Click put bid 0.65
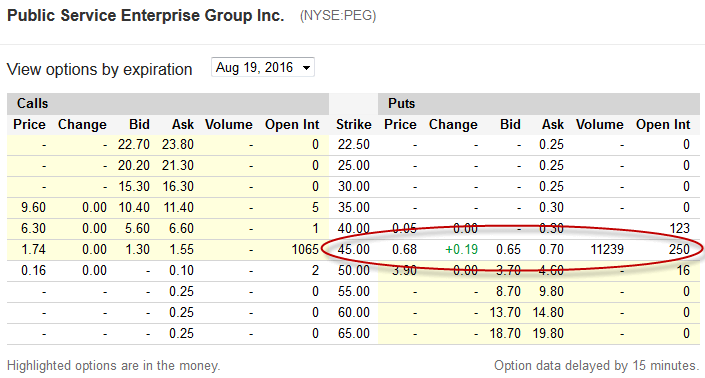Image resolution: width=705 pixels, height=378 pixels. tap(508, 249)
